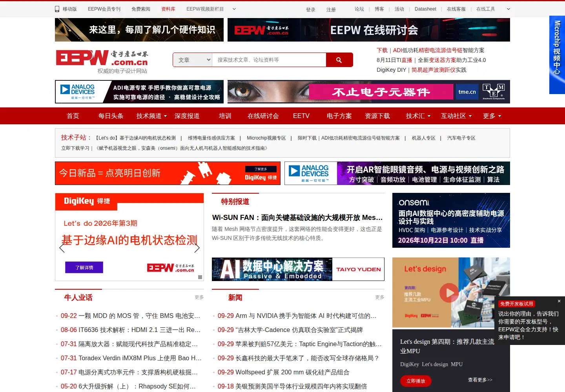Image resolution: width=565 pixels, height=392 pixels.
Task: Expand the 互动社区 menu
Action: [456, 116]
